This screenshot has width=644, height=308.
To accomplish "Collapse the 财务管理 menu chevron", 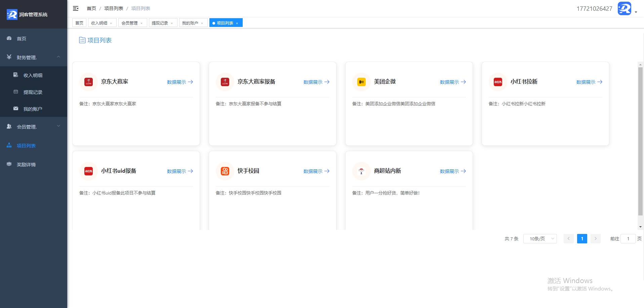I will pyautogui.click(x=58, y=57).
